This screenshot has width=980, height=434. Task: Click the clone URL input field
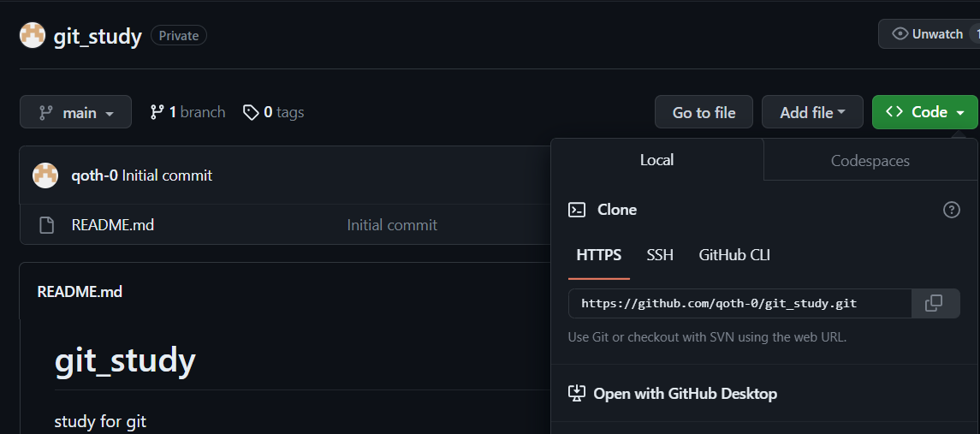[740, 304]
